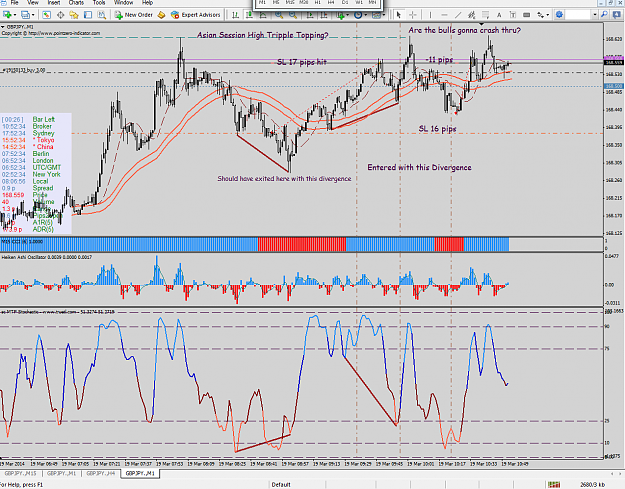This screenshot has height=489, width=625.
Task: Toggle chart Auto Scroll
Action: click(x=309, y=15)
